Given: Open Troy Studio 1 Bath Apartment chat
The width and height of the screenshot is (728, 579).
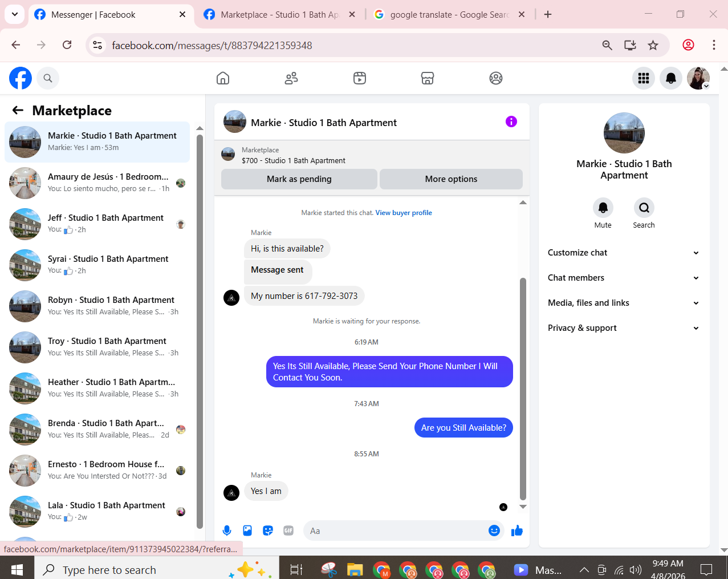Looking at the screenshot, I should [x=97, y=347].
